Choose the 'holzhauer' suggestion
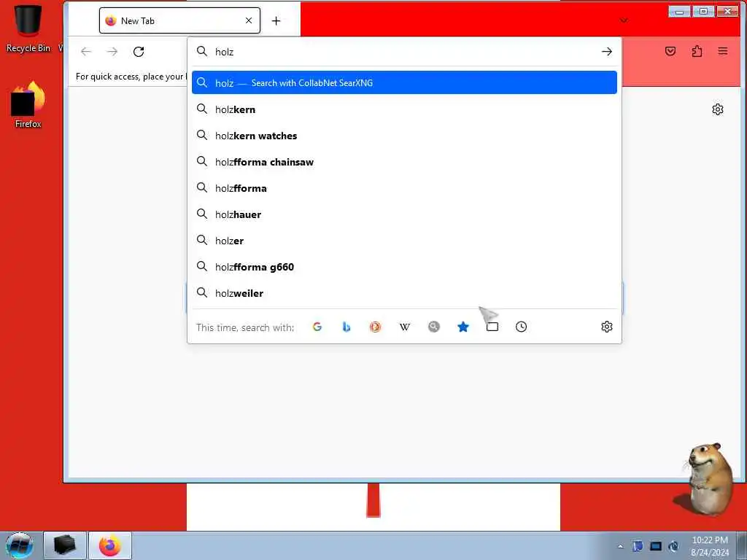Screen dimensions: 747x560 click(x=404, y=214)
